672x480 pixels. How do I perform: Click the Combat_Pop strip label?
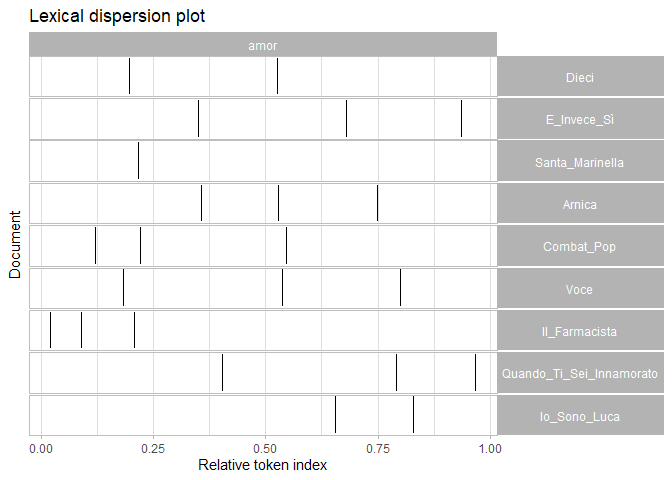click(x=580, y=247)
